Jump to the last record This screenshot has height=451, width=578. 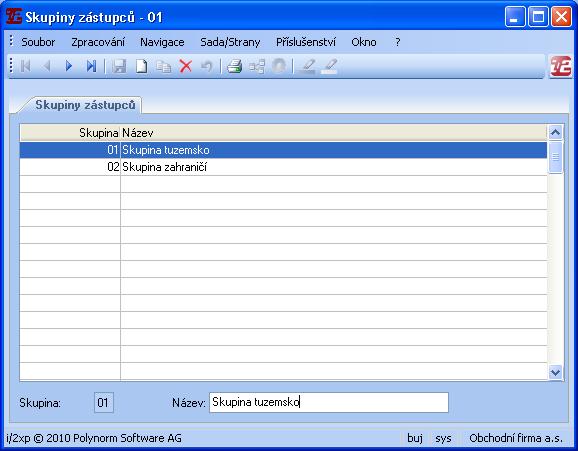tap(91, 66)
